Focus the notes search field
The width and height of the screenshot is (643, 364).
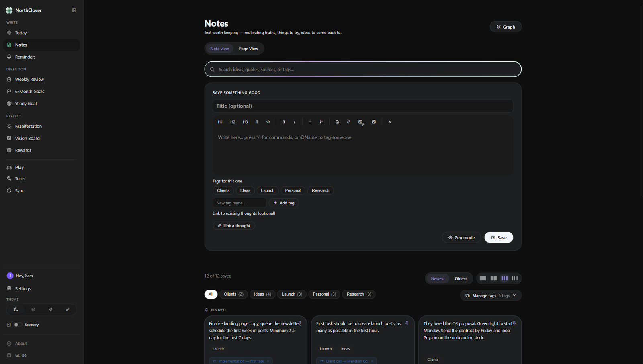[363, 69]
